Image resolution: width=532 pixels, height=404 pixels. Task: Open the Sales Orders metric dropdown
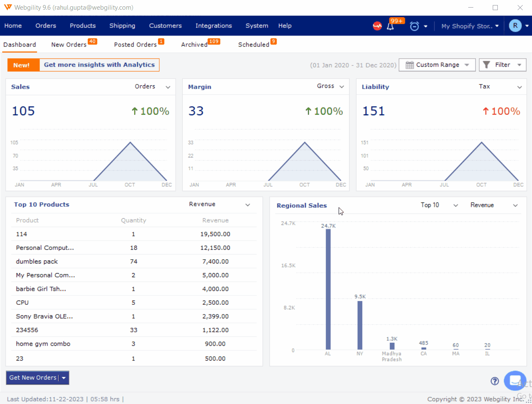pos(152,87)
